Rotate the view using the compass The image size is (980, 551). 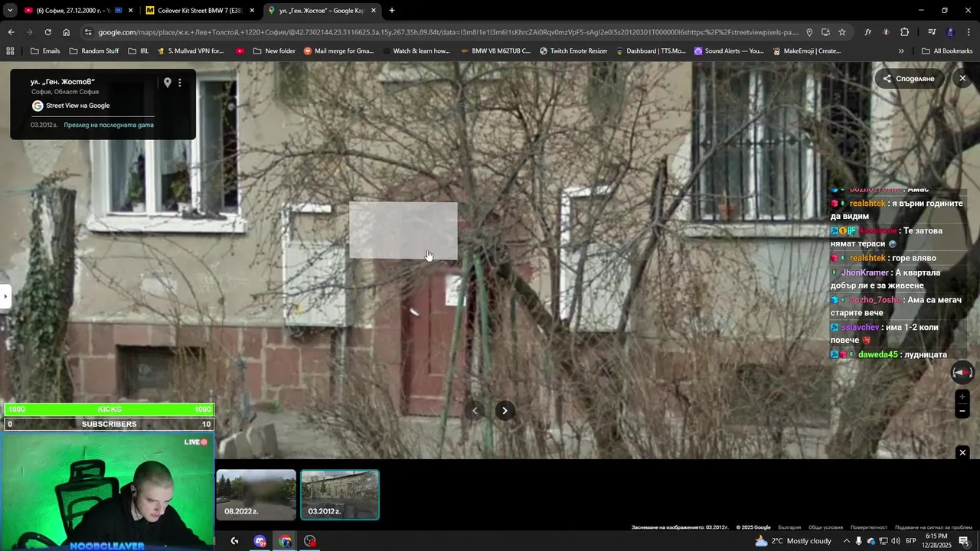coord(962,373)
